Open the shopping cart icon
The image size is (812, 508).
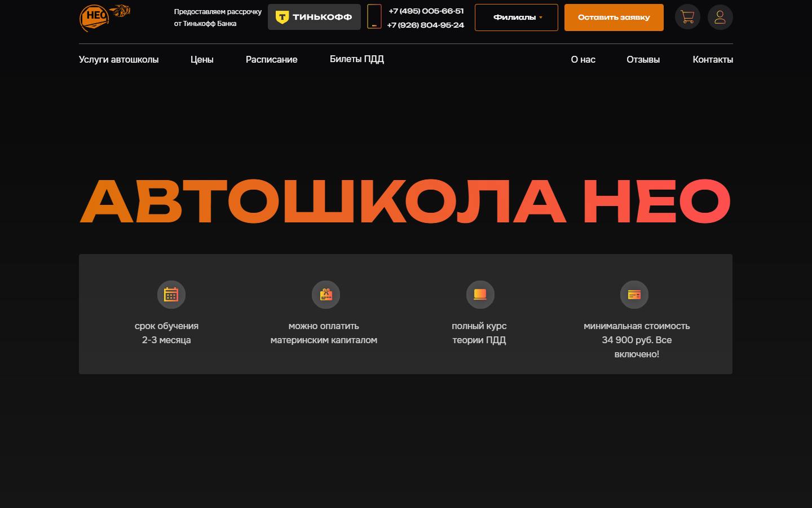pos(687,17)
